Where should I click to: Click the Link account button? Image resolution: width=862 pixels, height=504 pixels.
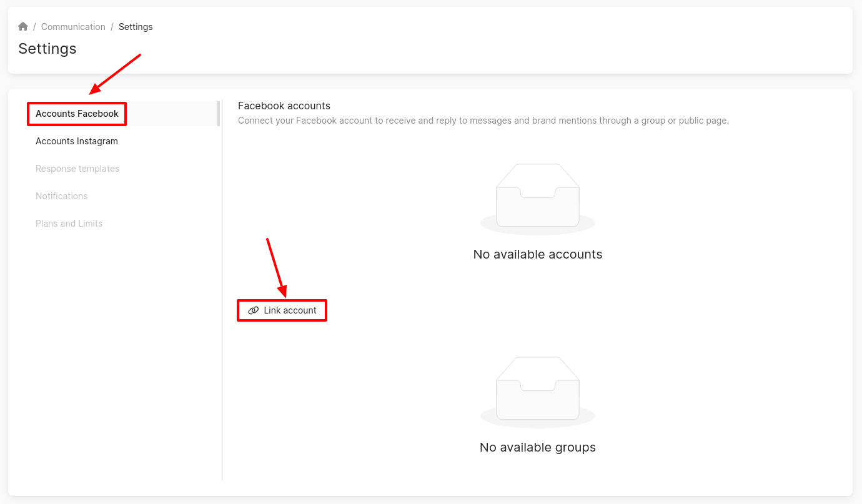point(282,310)
